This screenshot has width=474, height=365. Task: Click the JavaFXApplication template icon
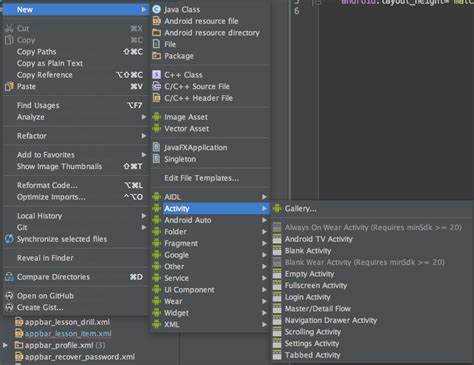pos(156,147)
